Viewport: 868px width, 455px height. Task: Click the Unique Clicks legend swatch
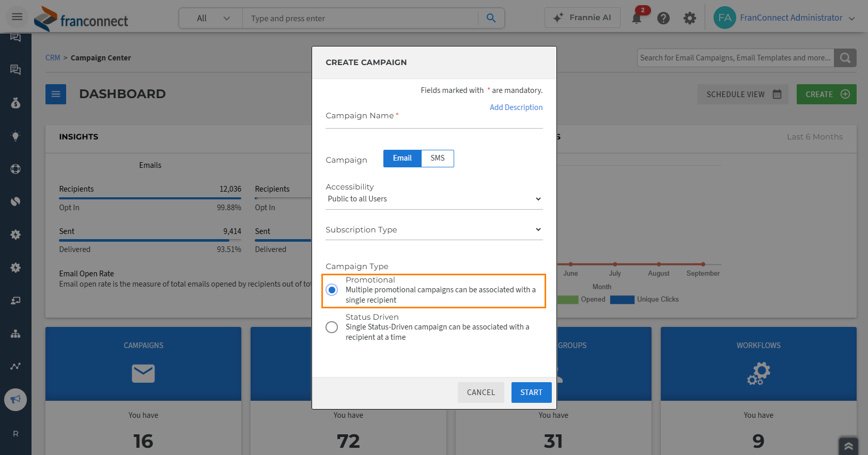pos(622,300)
